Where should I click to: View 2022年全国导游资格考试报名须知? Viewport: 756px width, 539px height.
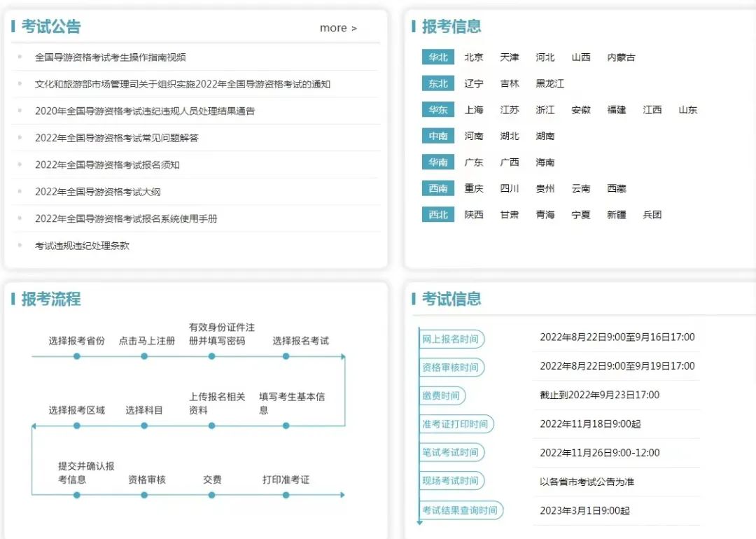107,164
